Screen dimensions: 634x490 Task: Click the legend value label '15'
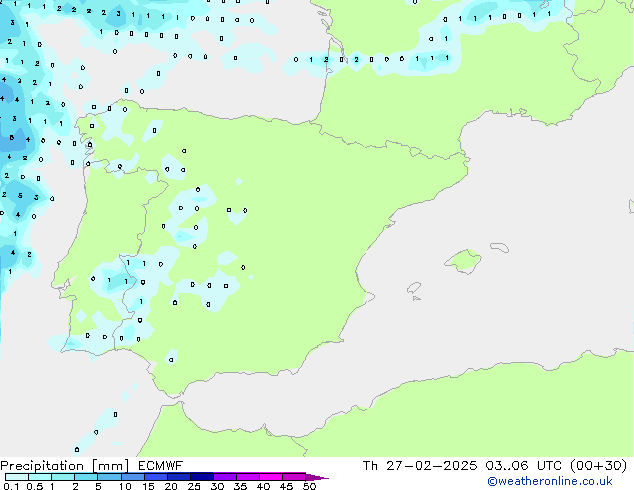click(148, 486)
